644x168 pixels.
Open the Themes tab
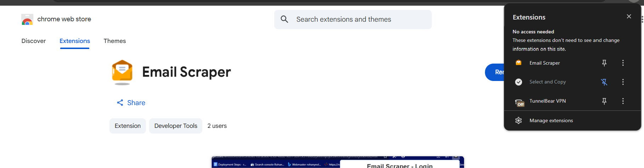click(115, 41)
